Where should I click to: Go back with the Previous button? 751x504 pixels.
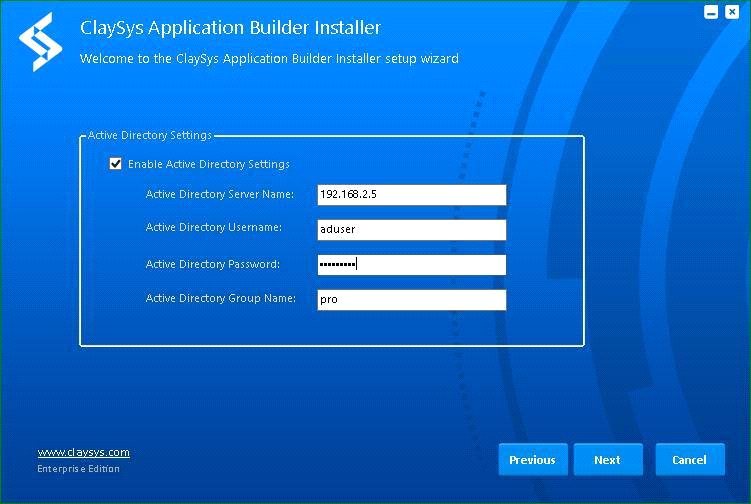[x=533, y=459]
